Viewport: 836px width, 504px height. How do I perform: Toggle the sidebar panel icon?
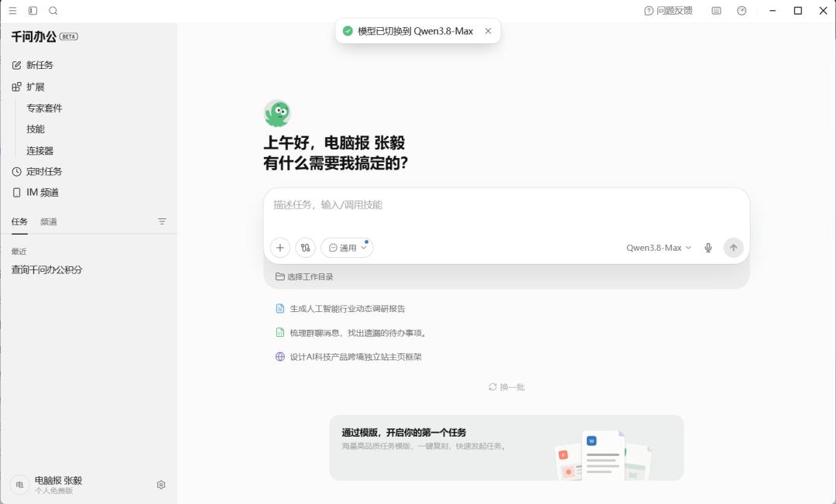(33, 11)
